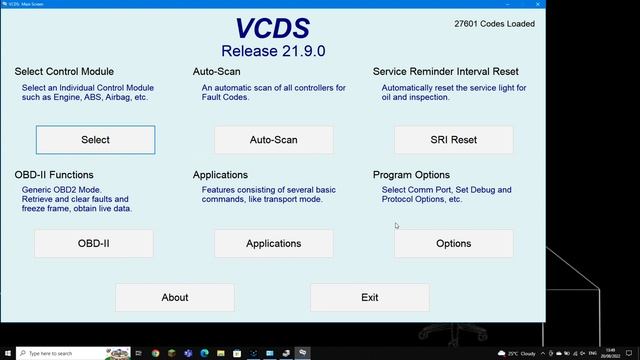Open Task View from the taskbar

[x=139, y=353]
